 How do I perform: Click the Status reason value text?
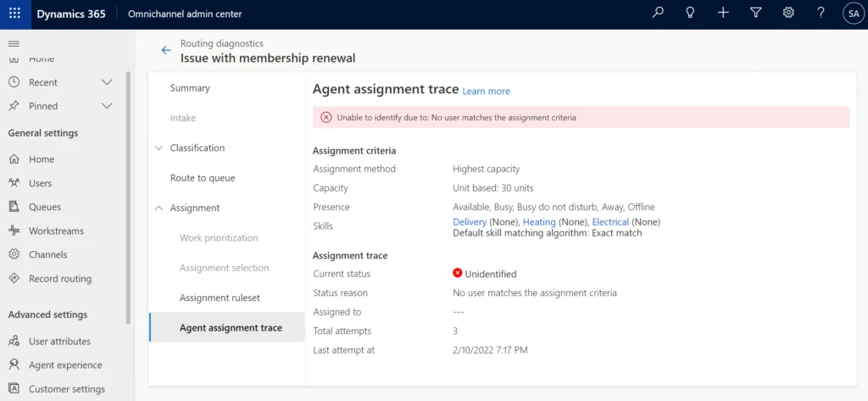(535, 292)
